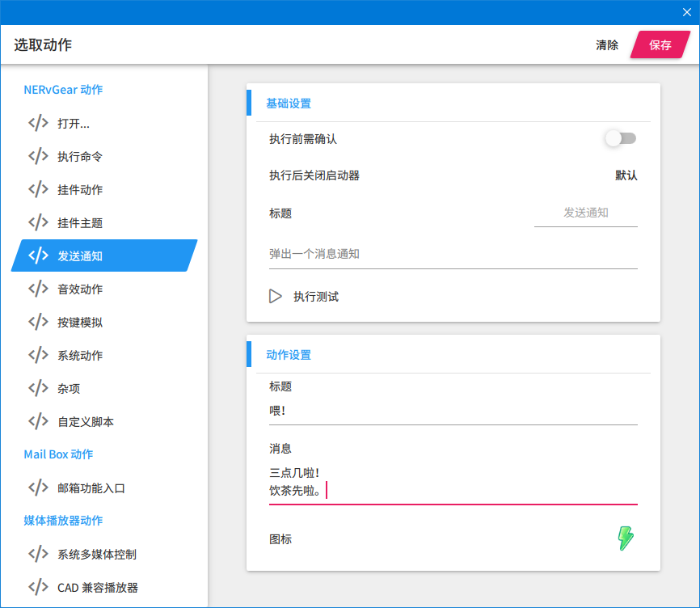Click the code icon beside 邮箱功能入口
The height and width of the screenshot is (608, 700).
pyautogui.click(x=38, y=488)
